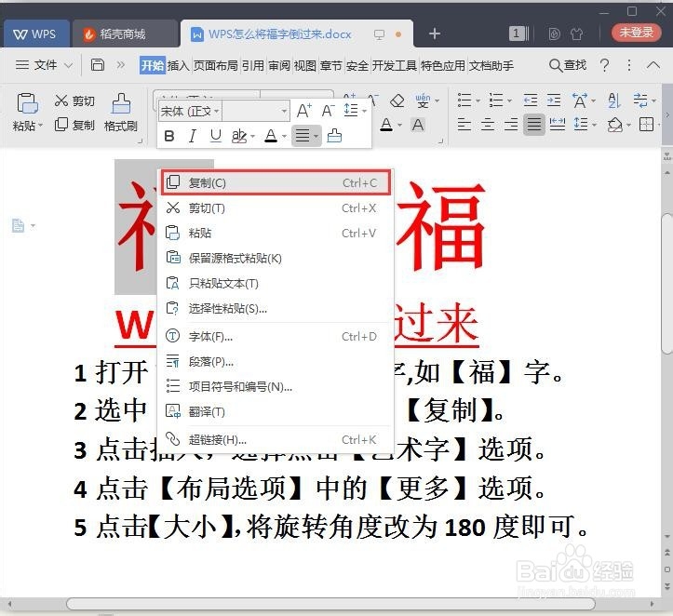673x616 pixels.
Task: Apply font color in the mini toolbar
Action: 271,136
